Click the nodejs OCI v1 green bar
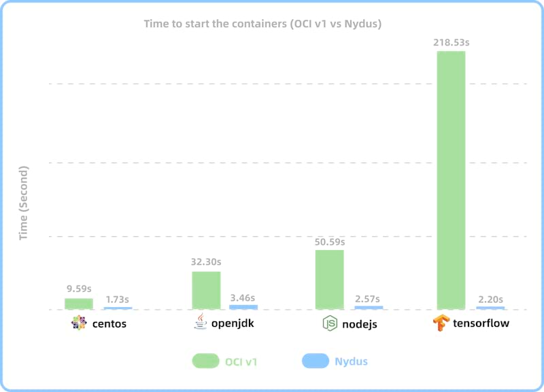This screenshot has height=392, width=544. point(329,279)
